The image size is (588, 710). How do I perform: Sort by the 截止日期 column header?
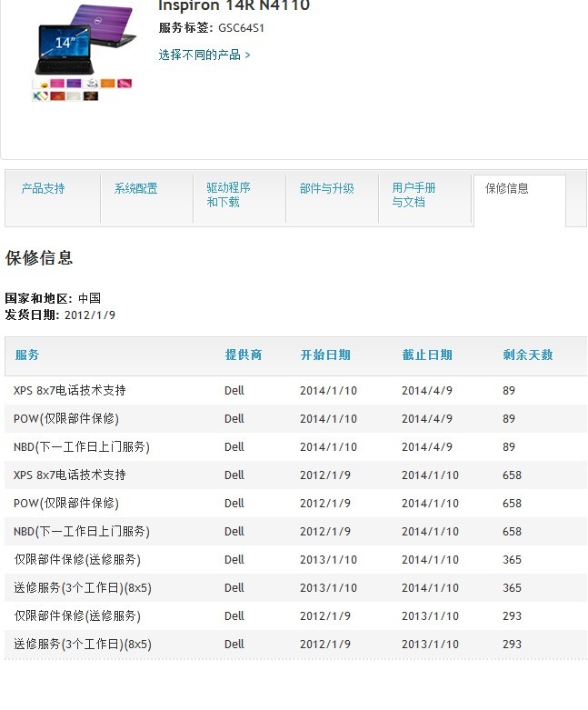click(x=427, y=355)
